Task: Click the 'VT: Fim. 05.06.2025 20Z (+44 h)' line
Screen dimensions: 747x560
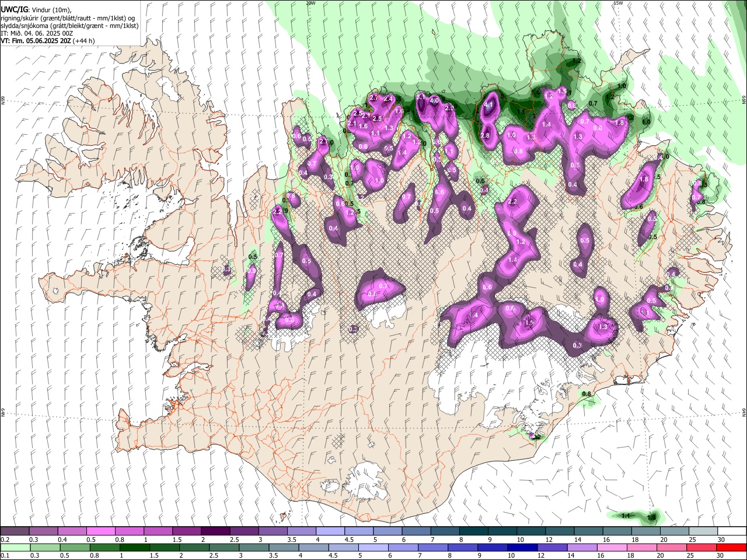Action: pyautogui.click(x=48, y=41)
